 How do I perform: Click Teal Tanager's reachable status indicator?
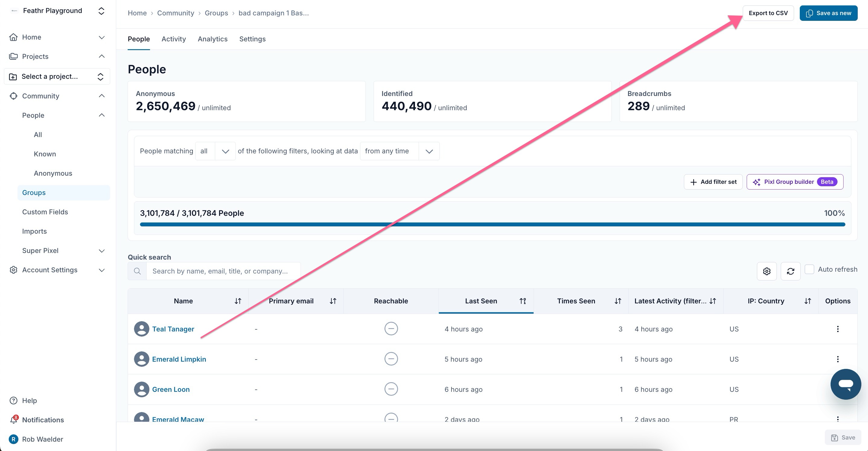click(391, 329)
